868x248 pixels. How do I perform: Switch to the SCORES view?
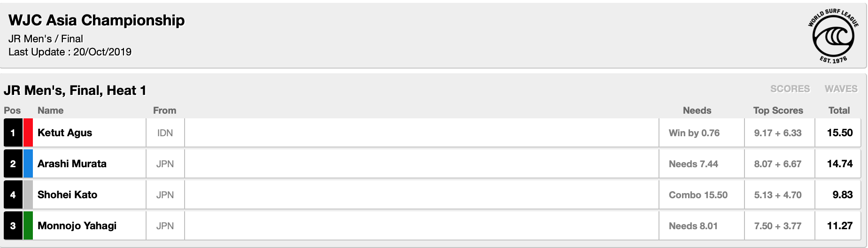pyautogui.click(x=790, y=89)
